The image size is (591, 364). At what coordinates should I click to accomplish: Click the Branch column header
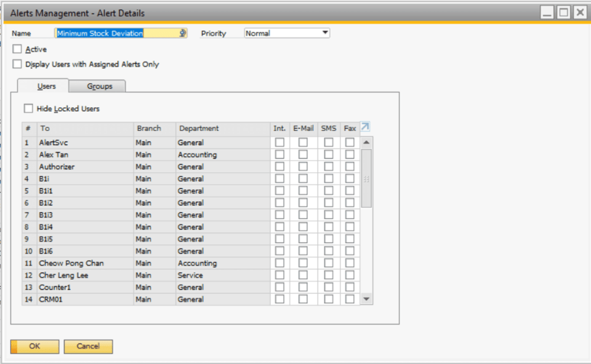tap(155, 129)
